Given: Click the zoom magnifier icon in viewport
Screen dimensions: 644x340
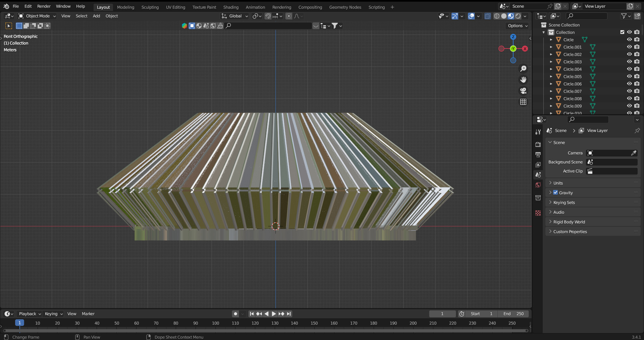Looking at the screenshot, I should (x=523, y=69).
